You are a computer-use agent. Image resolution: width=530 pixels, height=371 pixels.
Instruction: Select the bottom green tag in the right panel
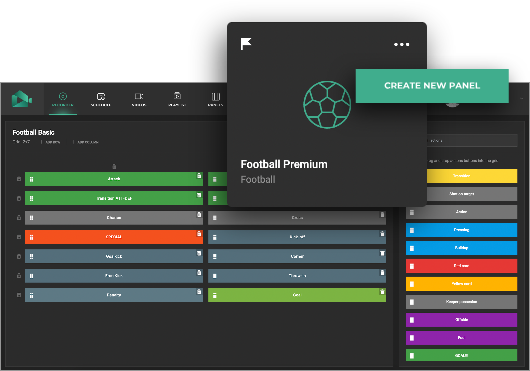point(461,355)
